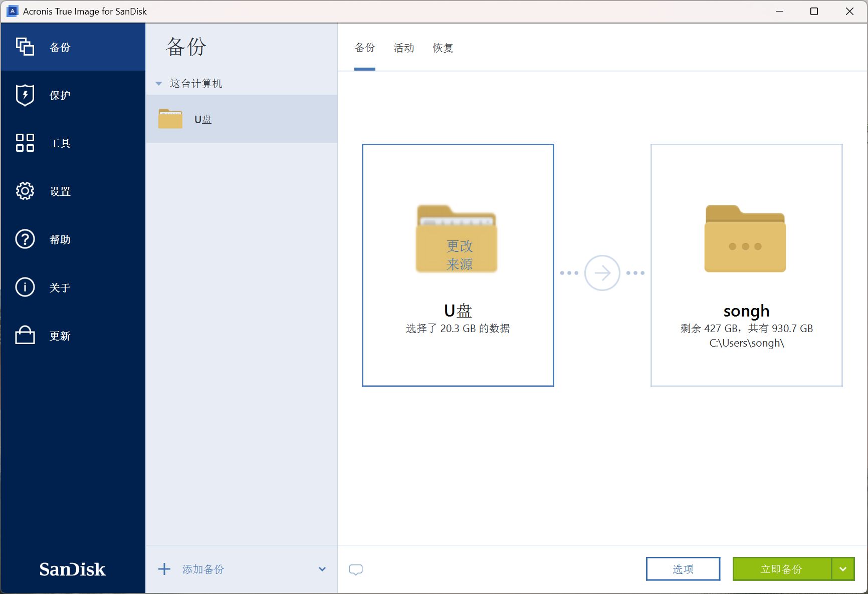Start backup with 立即备份 button
The width and height of the screenshot is (868, 594).
click(x=782, y=569)
